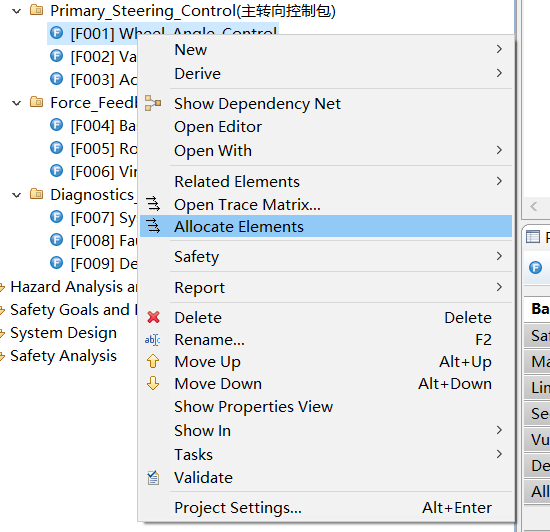Select Move Down menu entry
Image resolution: width=550 pixels, height=532 pixels.
click(326, 384)
